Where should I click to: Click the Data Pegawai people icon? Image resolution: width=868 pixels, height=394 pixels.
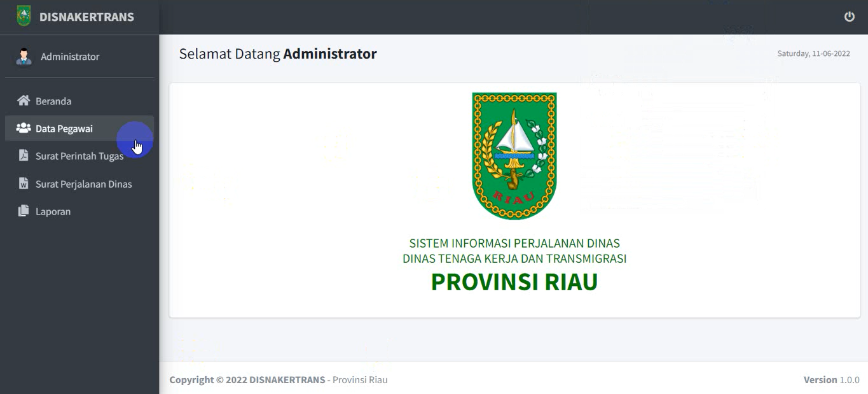coord(24,128)
